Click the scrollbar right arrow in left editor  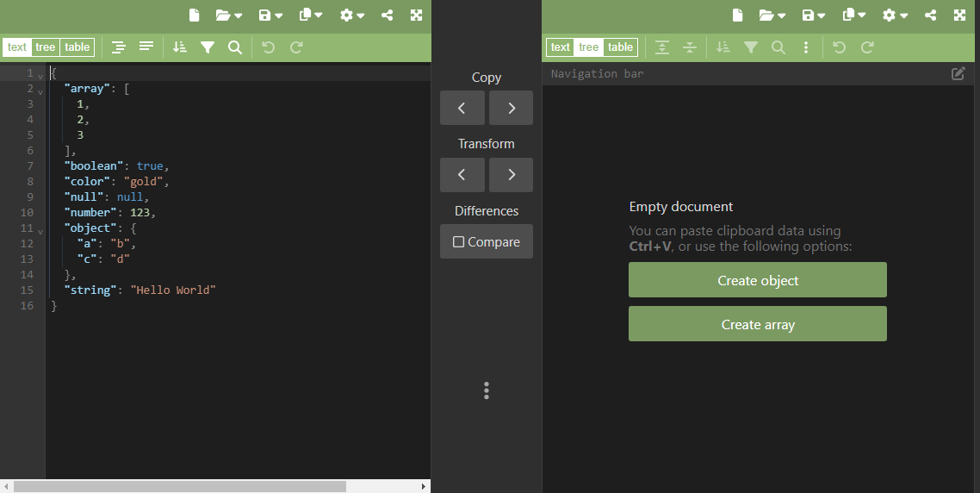(x=424, y=486)
